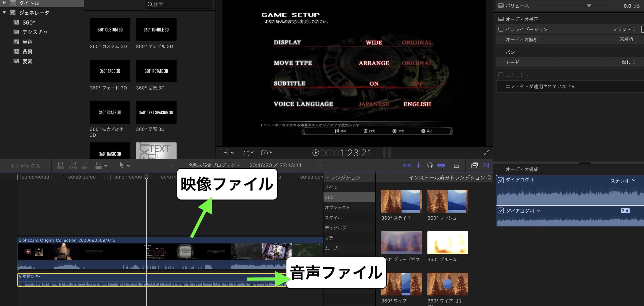Click the play button beside timecode
The height and width of the screenshot is (306, 644).
click(x=315, y=153)
